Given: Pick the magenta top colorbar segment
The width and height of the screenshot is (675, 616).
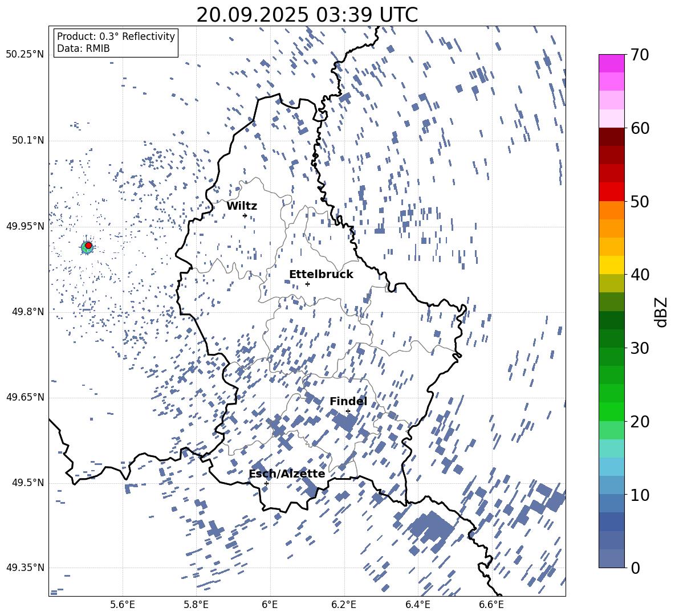Looking at the screenshot, I should click(x=611, y=63).
